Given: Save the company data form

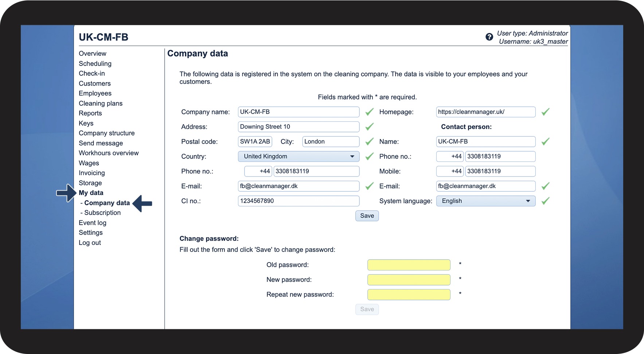Looking at the screenshot, I should click(x=367, y=216).
